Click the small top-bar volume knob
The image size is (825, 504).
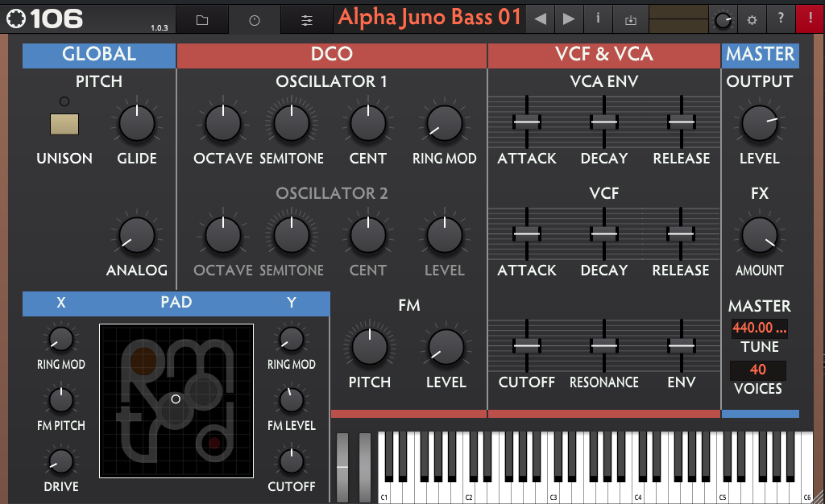tap(723, 20)
